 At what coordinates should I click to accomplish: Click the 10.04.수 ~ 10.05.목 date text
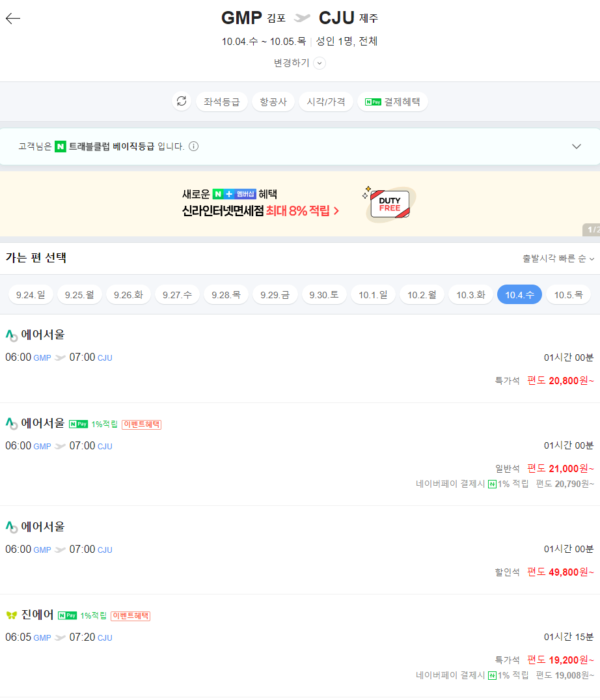264,42
